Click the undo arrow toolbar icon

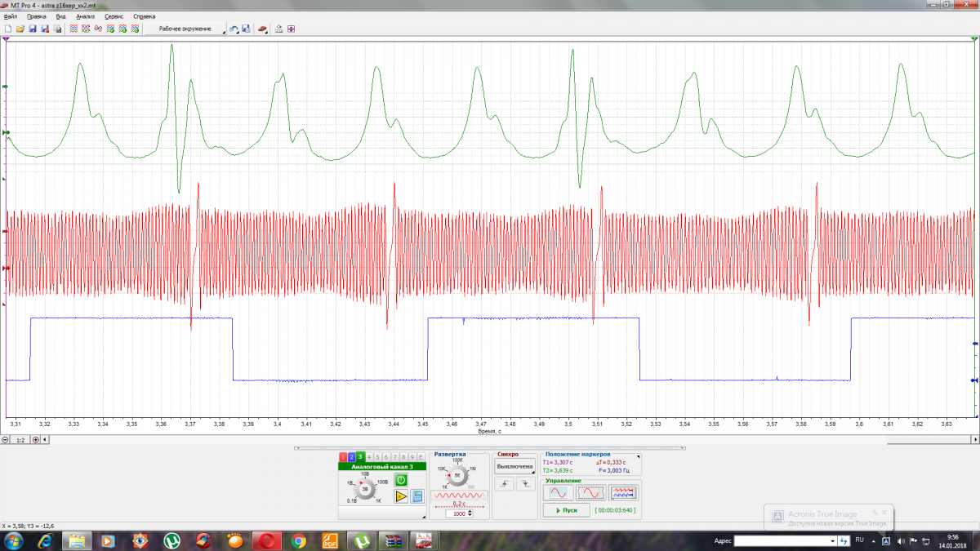pos(234,29)
